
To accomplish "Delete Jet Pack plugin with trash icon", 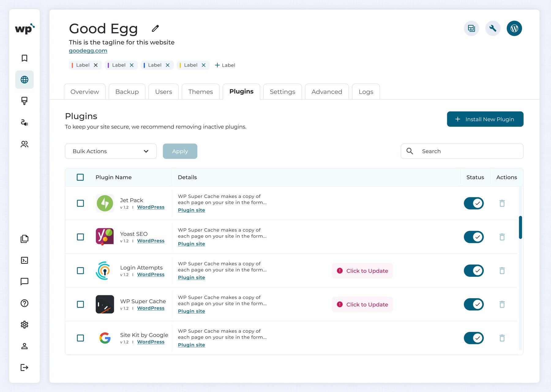I will [x=502, y=203].
